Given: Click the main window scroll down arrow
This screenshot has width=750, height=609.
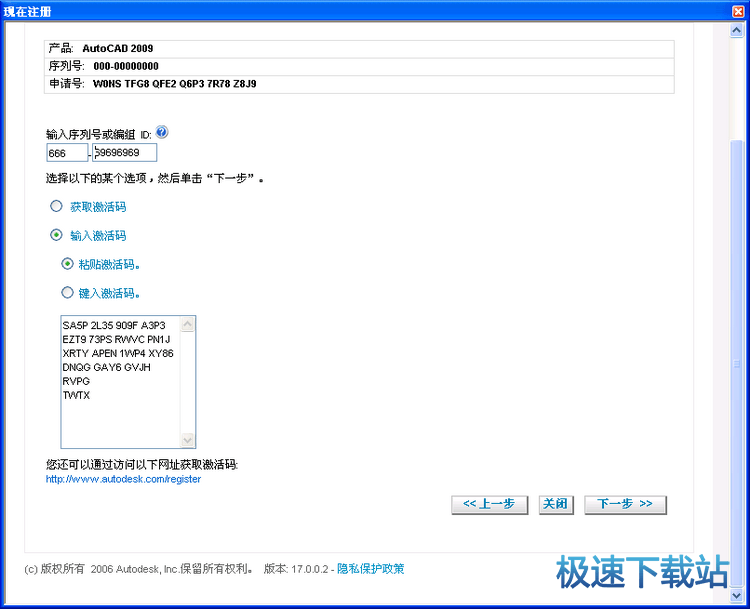Looking at the screenshot, I should point(737,595).
